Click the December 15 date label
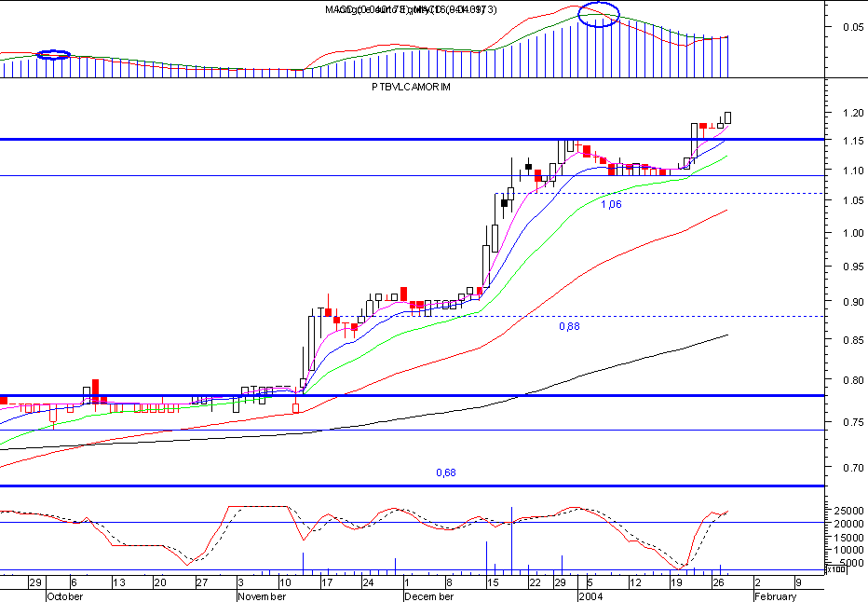Image resolution: width=868 pixels, height=602 pixels. click(x=493, y=582)
